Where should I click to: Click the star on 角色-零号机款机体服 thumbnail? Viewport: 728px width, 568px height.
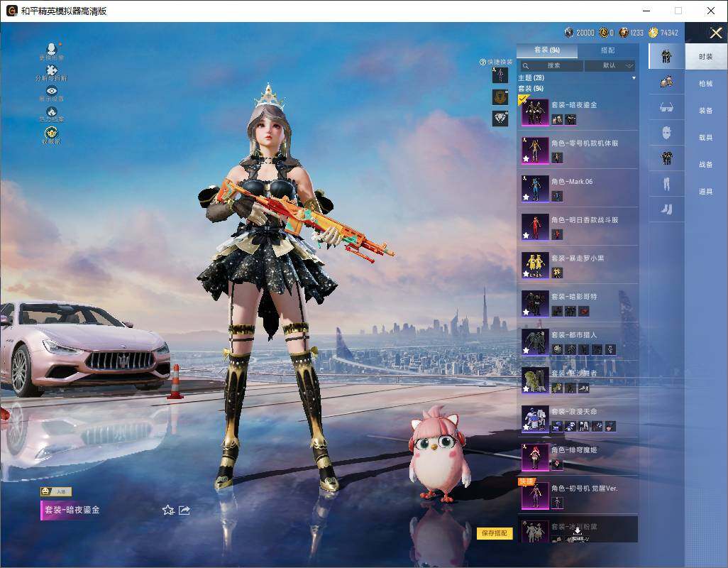pyautogui.click(x=526, y=159)
